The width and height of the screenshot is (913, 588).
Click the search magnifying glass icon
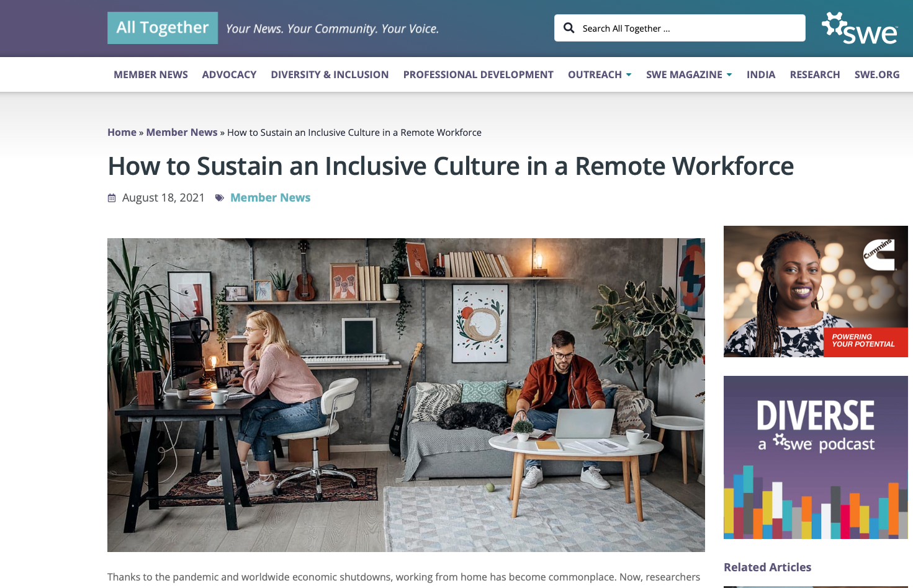pos(569,28)
